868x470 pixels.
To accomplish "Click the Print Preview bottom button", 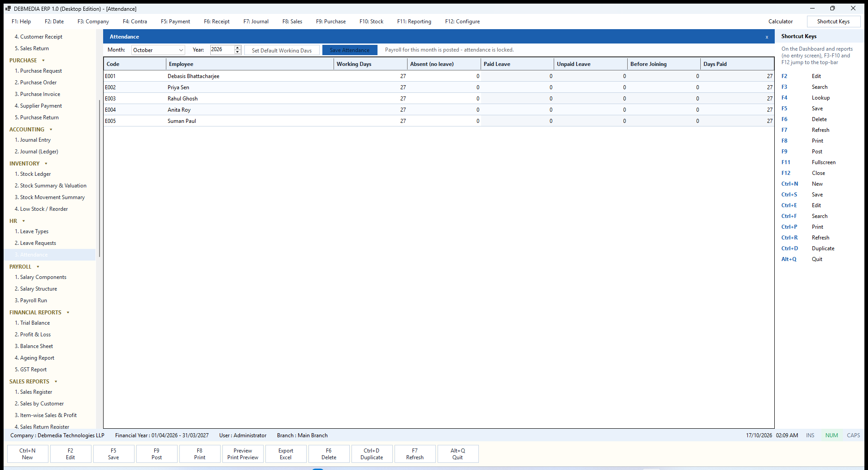I will [x=243, y=454].
